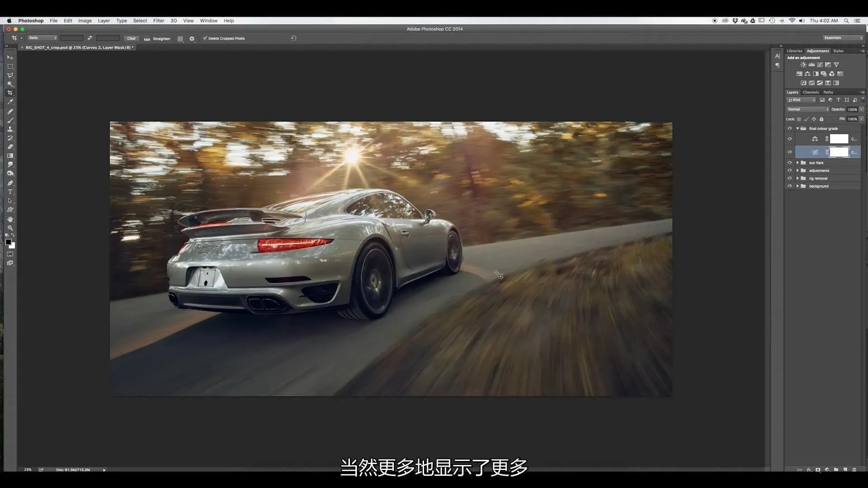Click the lock all layer icon
Screen dimensions: 868x488
point(821,119)
